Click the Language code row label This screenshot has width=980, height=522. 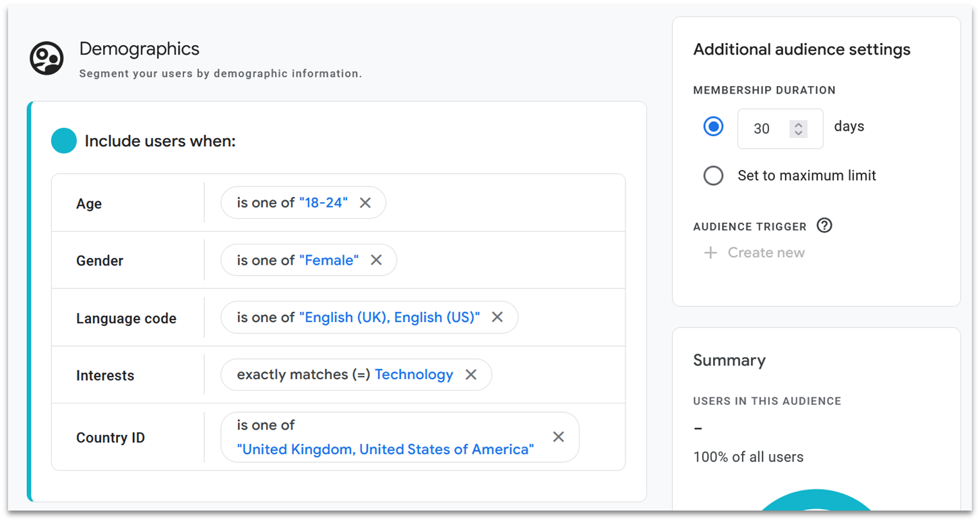(x=126, y=319)
